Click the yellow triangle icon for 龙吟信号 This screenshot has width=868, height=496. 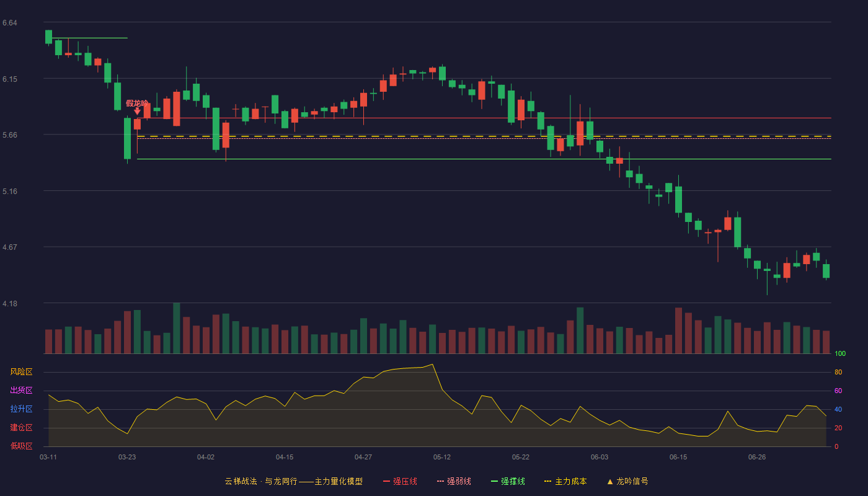[609, 481]
